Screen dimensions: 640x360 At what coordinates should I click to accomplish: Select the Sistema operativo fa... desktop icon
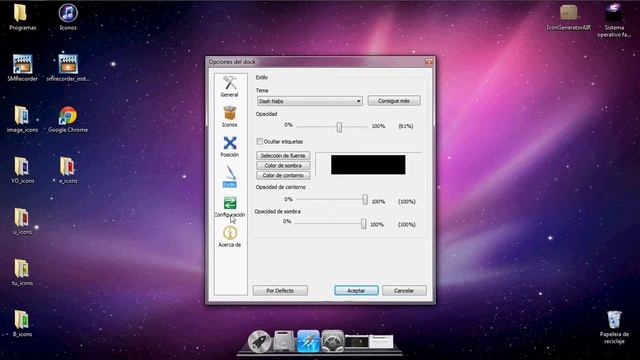coord(614,20)
